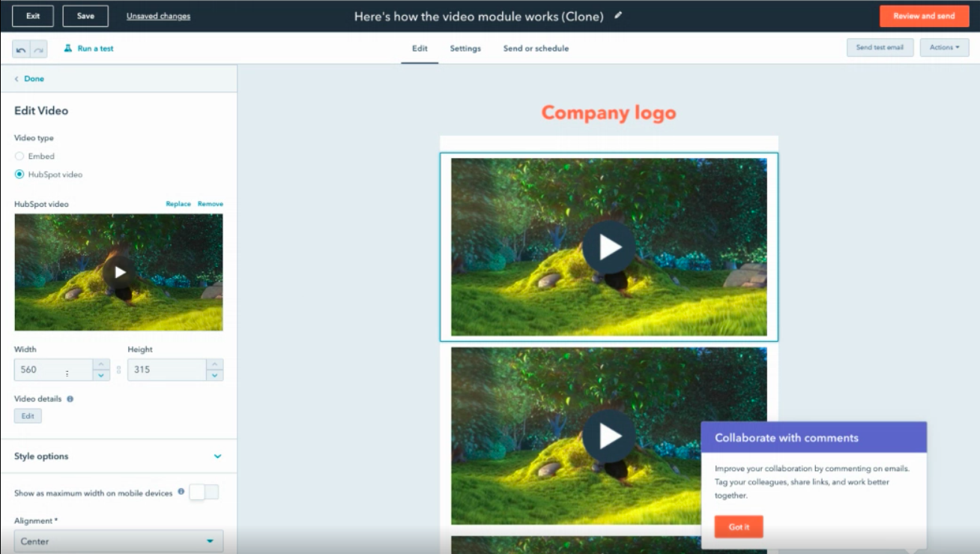Viewport: 980px width, 554px height.
Task: Click the Replace video link
Action: coord(178,204)
